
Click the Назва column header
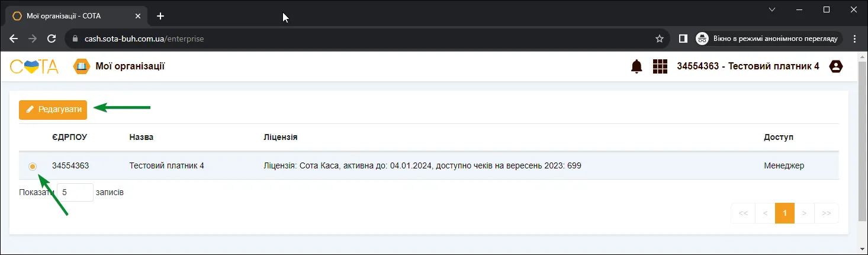coord(142,137)
